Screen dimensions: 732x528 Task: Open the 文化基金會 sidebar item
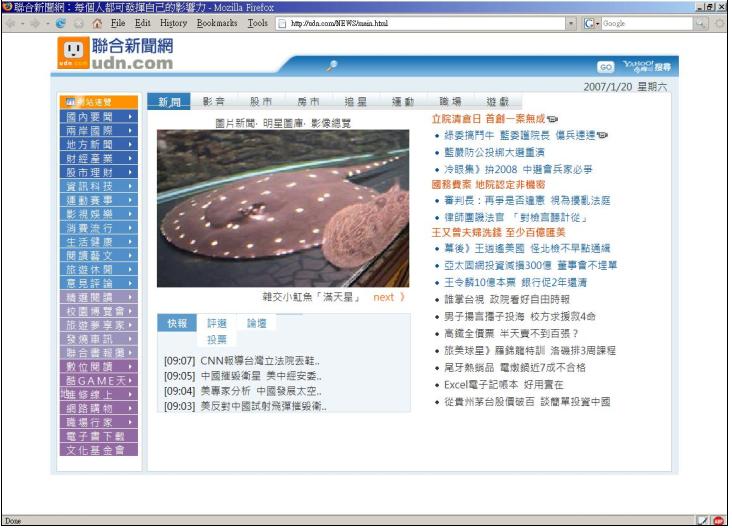(x=99, y=450)
